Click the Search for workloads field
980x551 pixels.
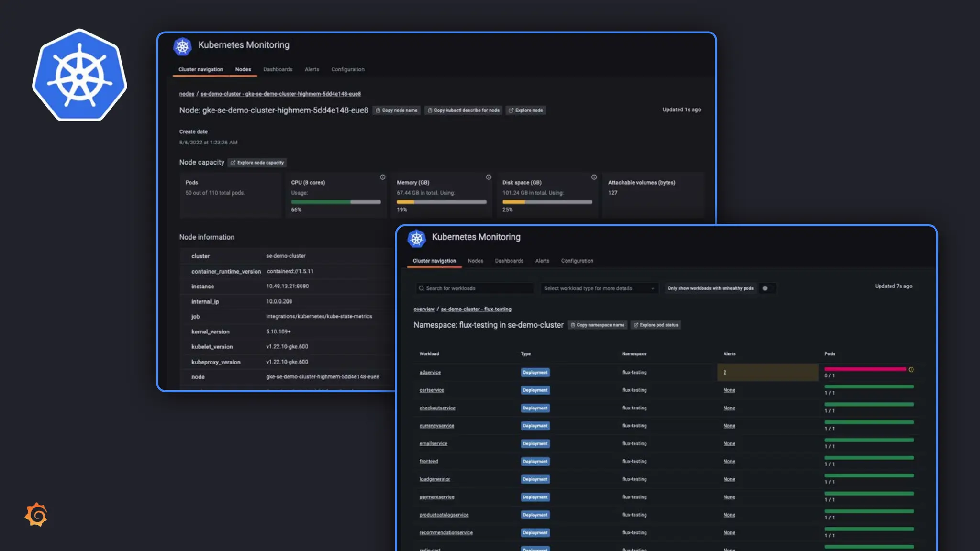tap(474, 288)
